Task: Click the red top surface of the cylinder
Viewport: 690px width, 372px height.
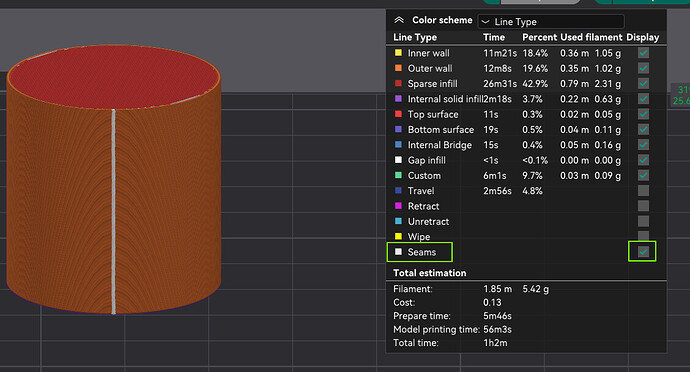Action: 114,77
